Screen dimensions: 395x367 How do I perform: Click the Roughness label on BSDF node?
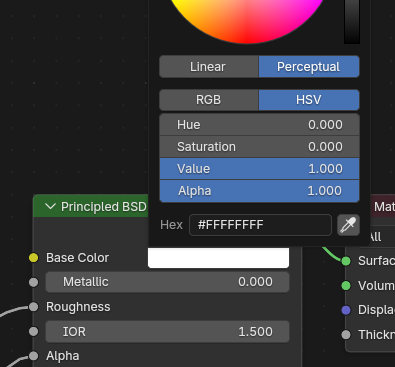click(x=78, y=307)
